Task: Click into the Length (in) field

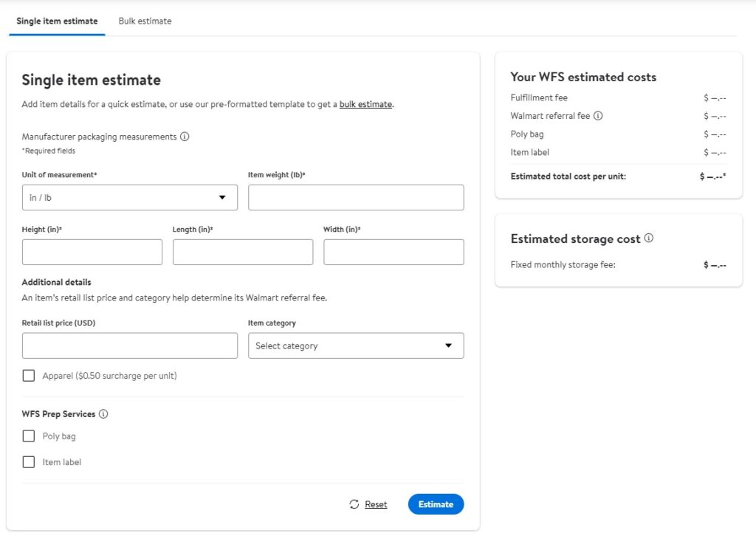Action: (243, 252)
